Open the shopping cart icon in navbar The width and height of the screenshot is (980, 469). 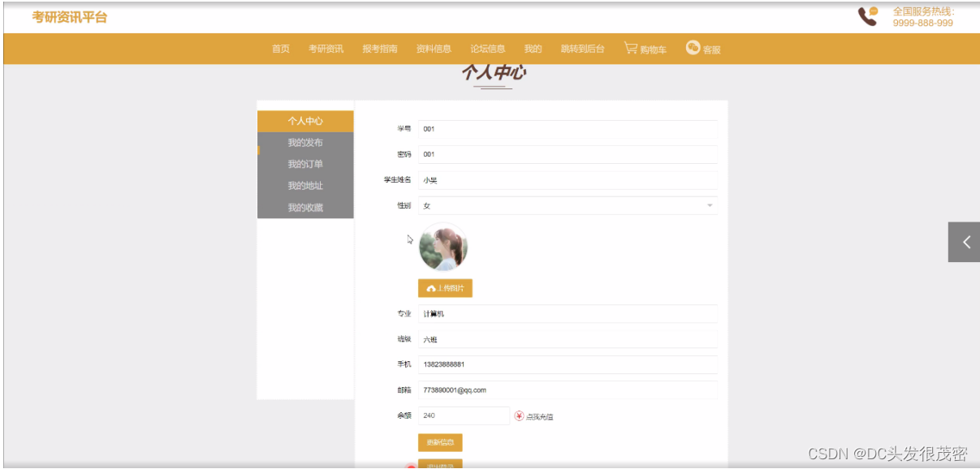coord(630,48)
